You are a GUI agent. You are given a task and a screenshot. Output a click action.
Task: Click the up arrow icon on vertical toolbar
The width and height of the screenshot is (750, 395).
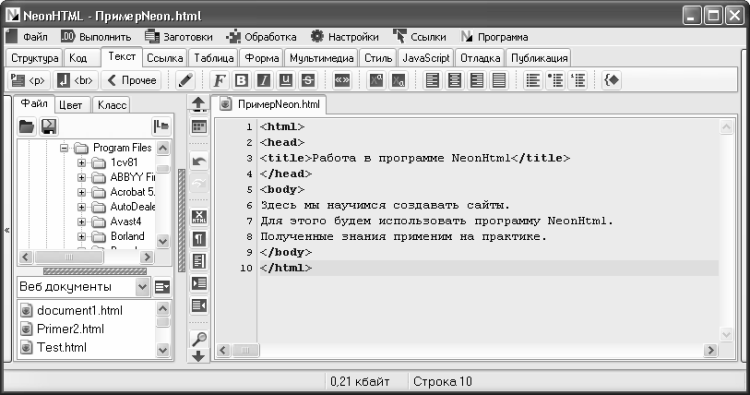[x=199, y=104]
